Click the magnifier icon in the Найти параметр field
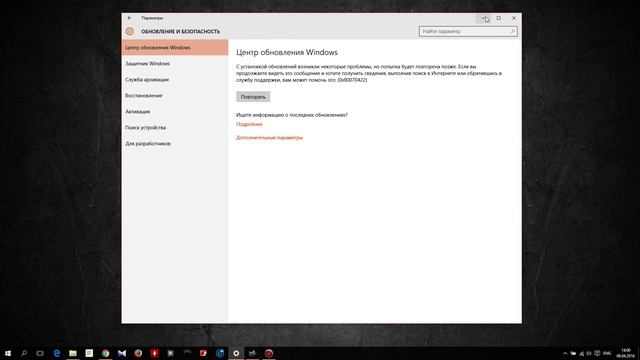The height and width of the screenshot is (360, 640). (x=513, y=31)
